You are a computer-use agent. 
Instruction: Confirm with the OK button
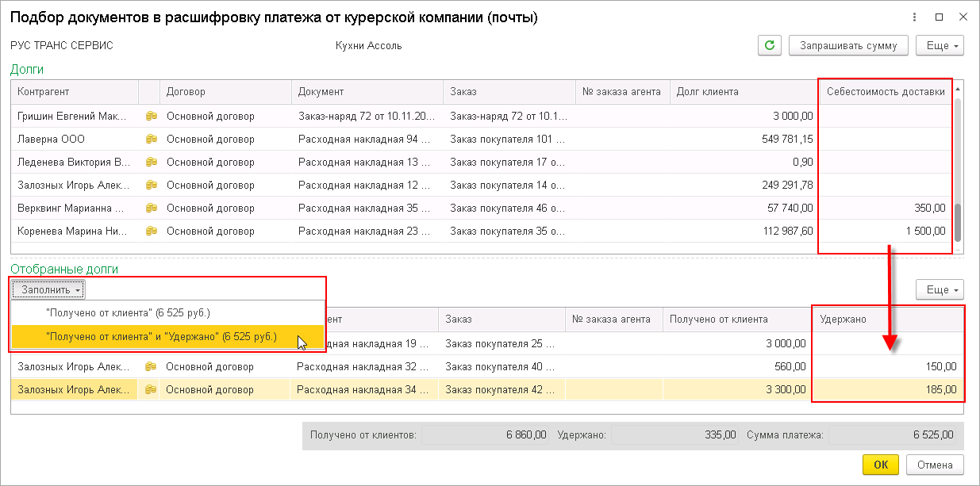881,464
